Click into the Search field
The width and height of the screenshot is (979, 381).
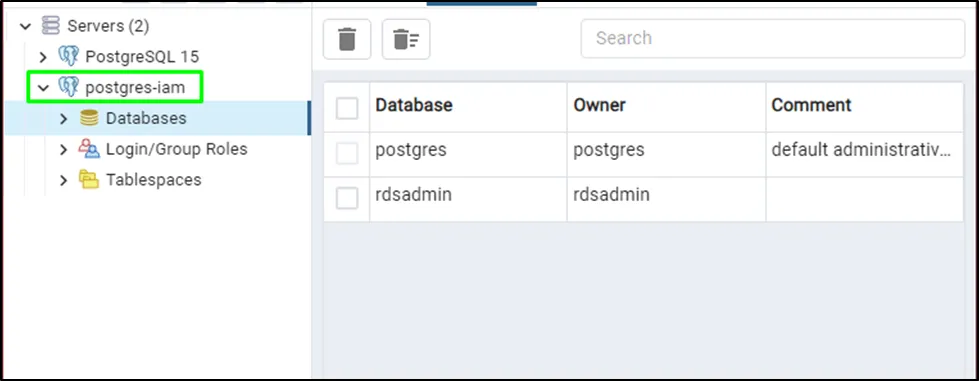tap(773, 39)
